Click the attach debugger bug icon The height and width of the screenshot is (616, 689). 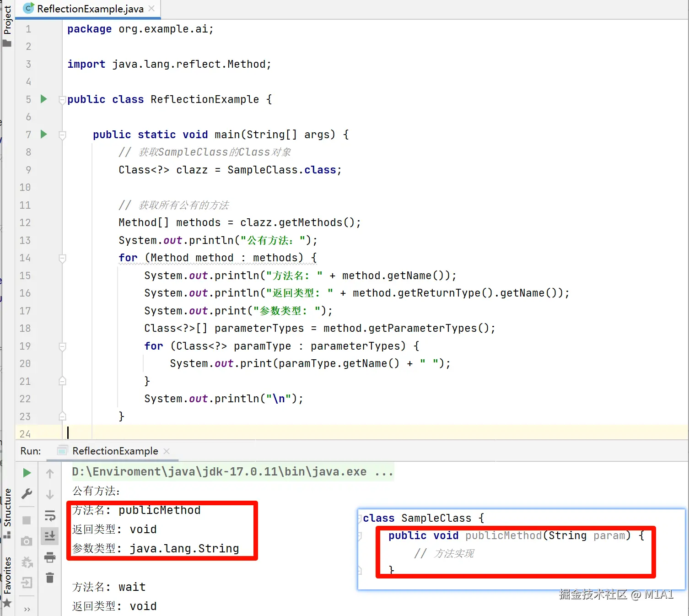(27, 562)
